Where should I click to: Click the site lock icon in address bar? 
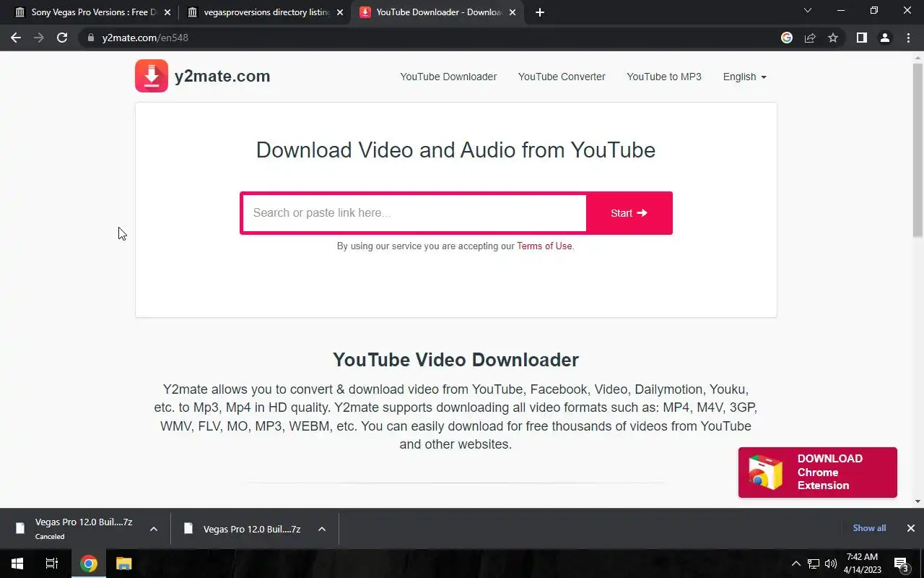pyautogui.click(x=90, y=38)
